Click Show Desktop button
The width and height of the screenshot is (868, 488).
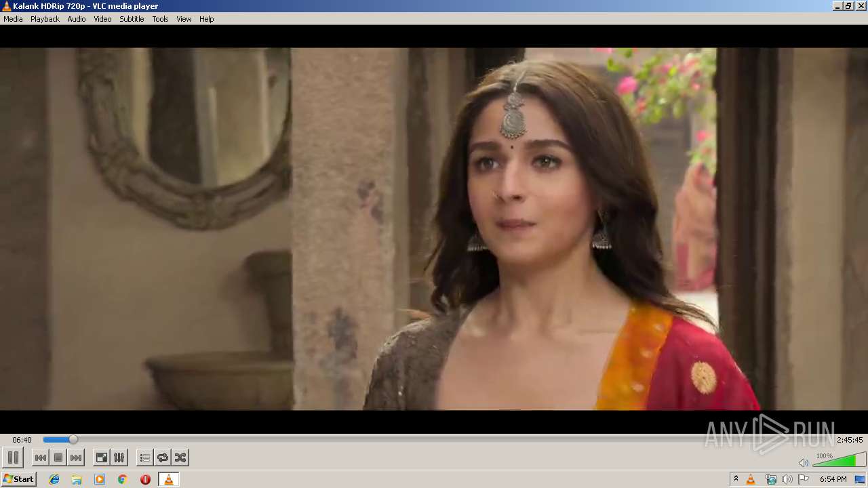point(860,479)
